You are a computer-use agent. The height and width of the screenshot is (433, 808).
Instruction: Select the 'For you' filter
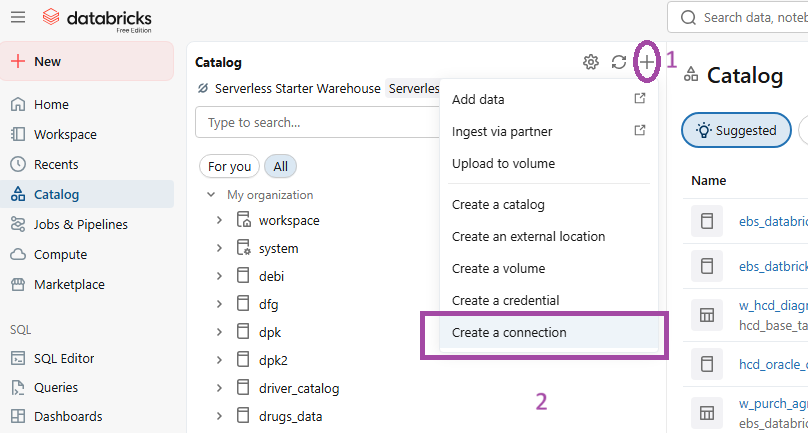(229, 166)
